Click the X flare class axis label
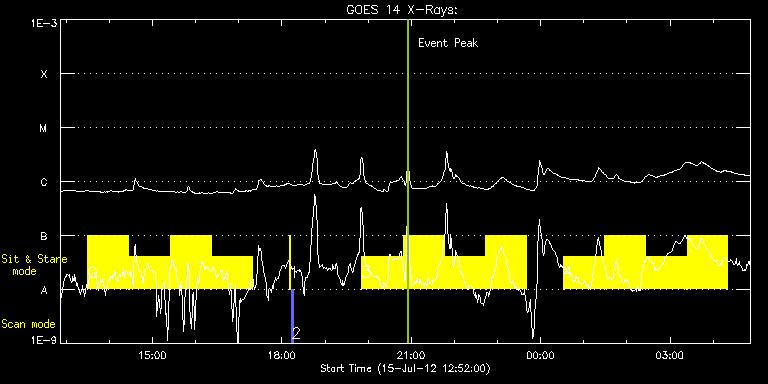 44,74
